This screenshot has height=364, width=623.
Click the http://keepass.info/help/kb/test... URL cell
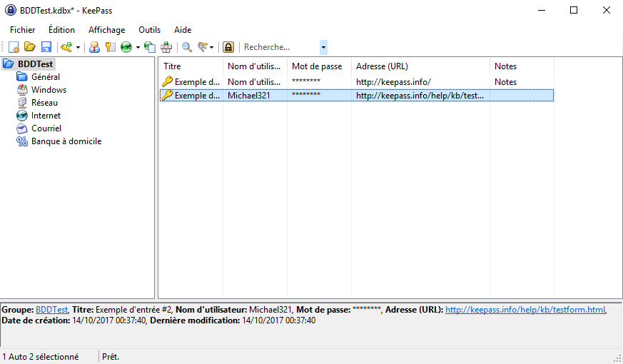tap(420, 96)
